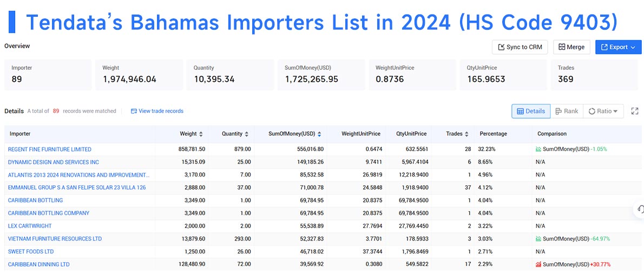Open VIETNAM FURNITURE RESOURCES LTD importer
Screen dimensions: 644x279
pos(55,238)
